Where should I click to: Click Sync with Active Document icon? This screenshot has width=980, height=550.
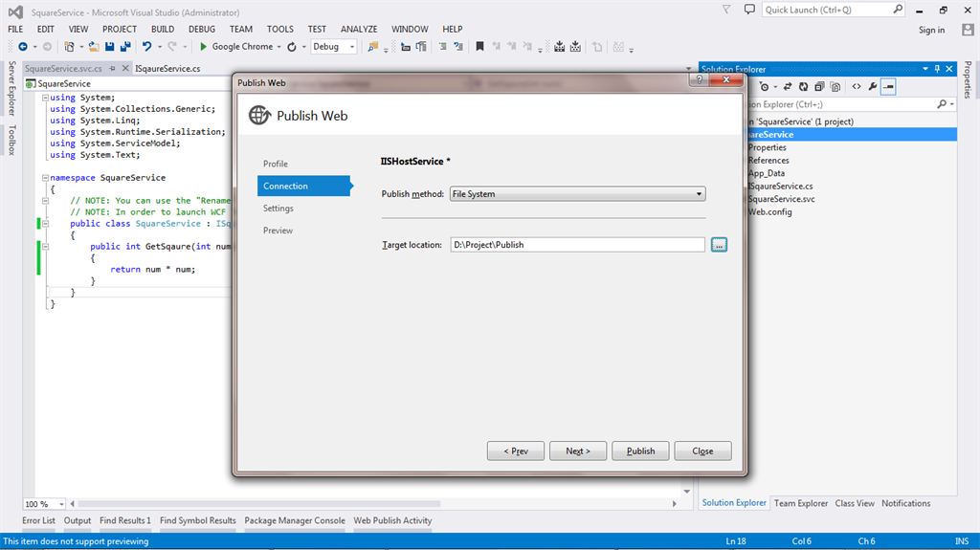788,87
